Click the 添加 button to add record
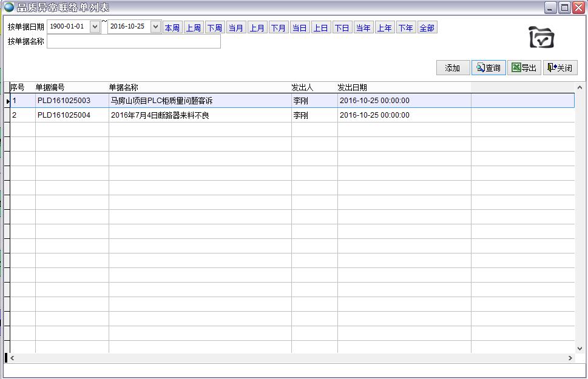The width and height of the screenshot is (588, 379). [x=453, y=68]
